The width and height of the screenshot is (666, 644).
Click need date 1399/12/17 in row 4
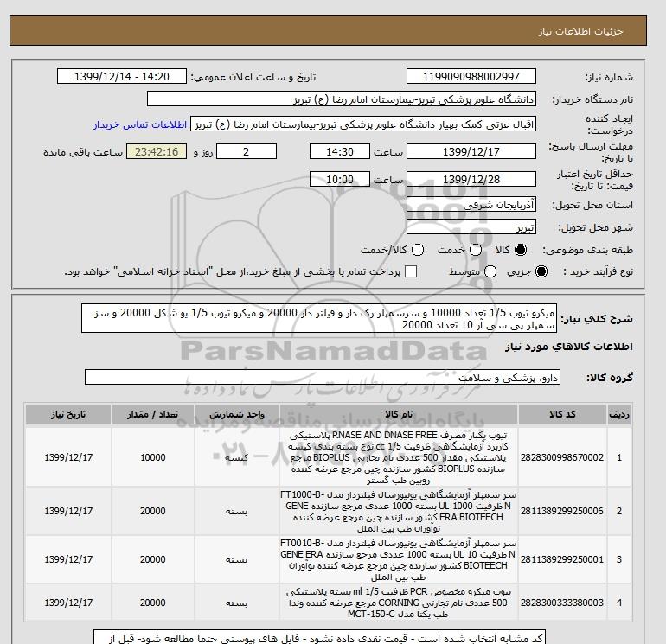[x=68, y=603]
